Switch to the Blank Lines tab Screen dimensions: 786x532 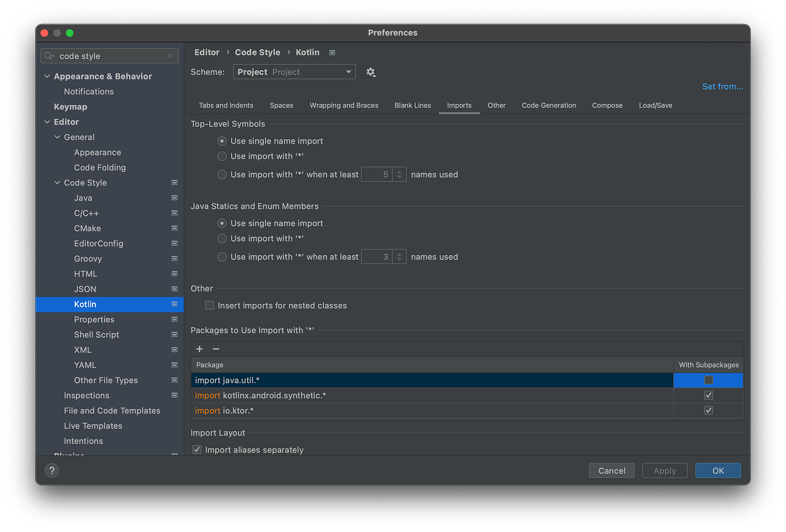click(x=413, y=105)
